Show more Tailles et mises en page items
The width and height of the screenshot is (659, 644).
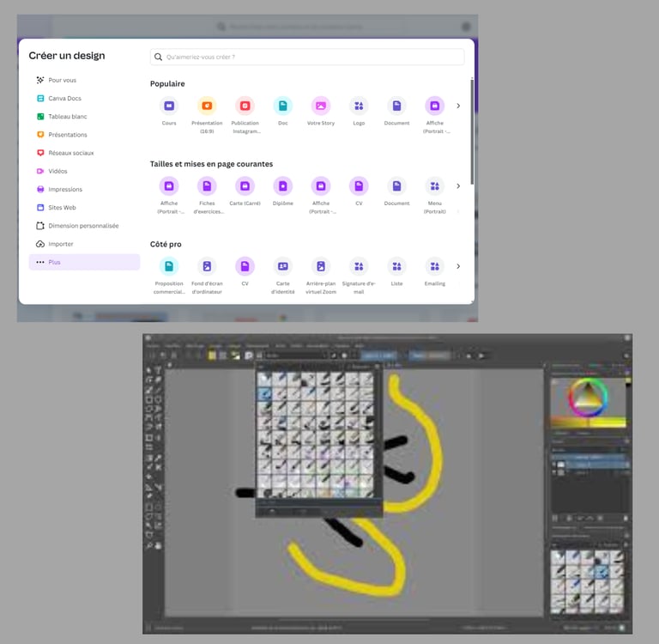coord(458,186)
